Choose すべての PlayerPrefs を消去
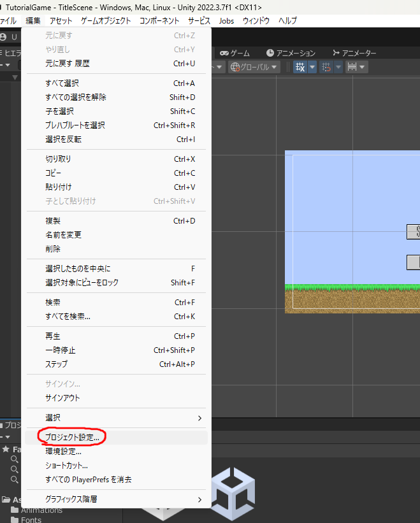The width and height of the screenshot is (420, 523). (116, 479)
